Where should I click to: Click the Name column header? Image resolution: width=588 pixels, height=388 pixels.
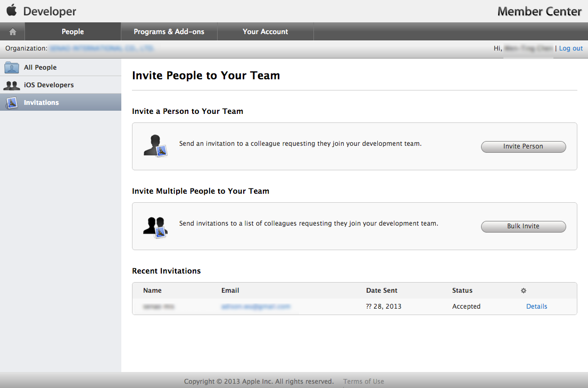click(x=152, y=291)
